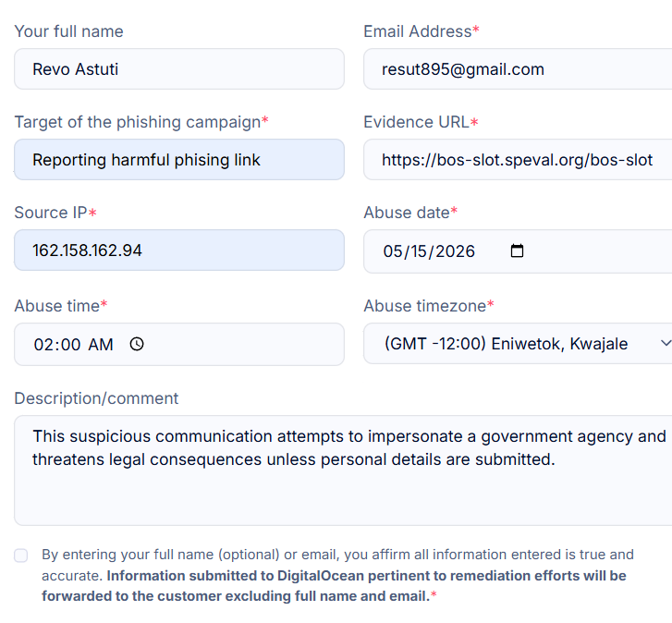Click the Description/comment text area

click(343, 470)
